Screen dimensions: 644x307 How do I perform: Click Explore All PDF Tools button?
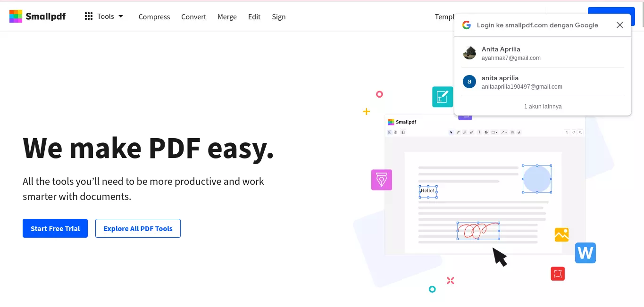coord(138,228)
